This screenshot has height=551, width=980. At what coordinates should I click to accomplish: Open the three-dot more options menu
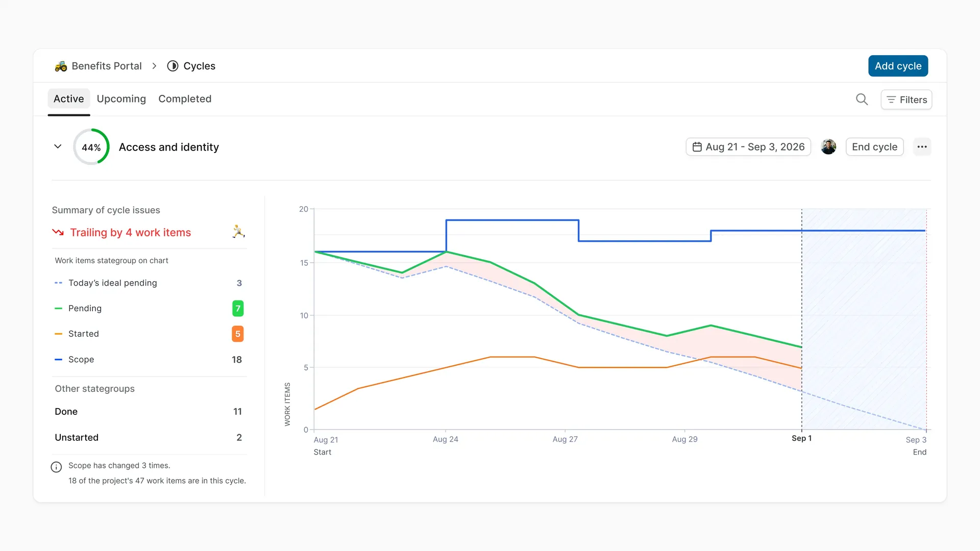[x=922, y=147]
